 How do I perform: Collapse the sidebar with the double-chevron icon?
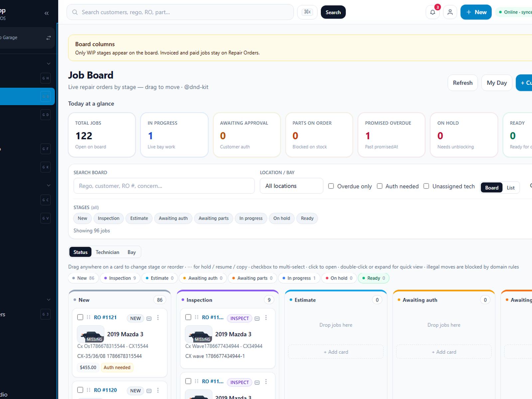point(47,13)
